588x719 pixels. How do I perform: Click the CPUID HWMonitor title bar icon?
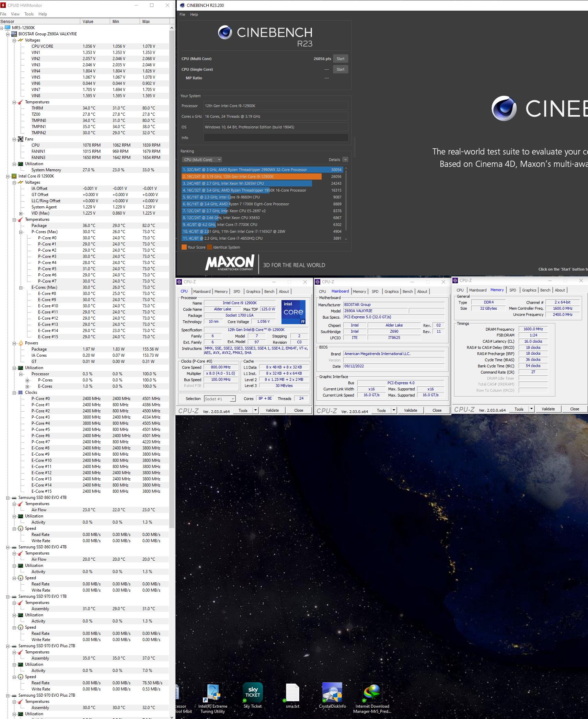(3, 5)
